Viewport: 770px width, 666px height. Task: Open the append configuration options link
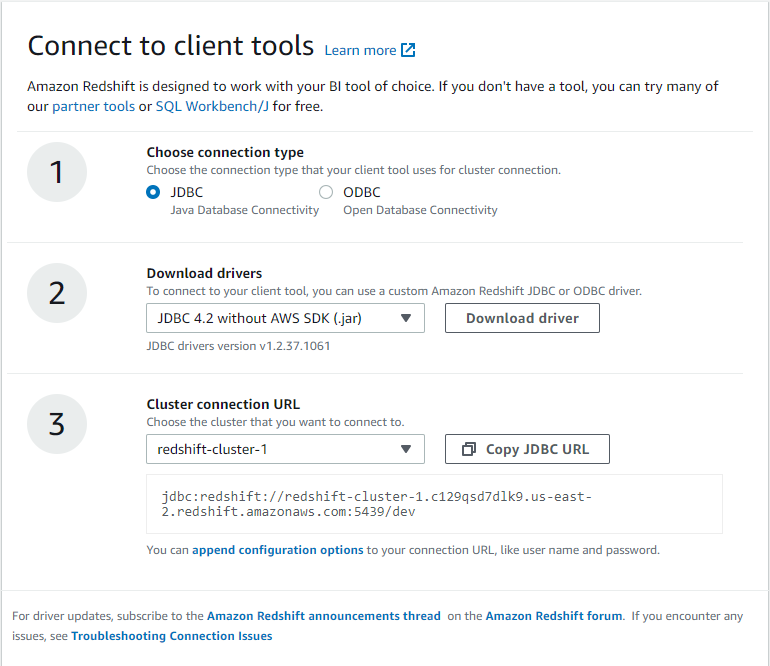[x=277, y=550]
